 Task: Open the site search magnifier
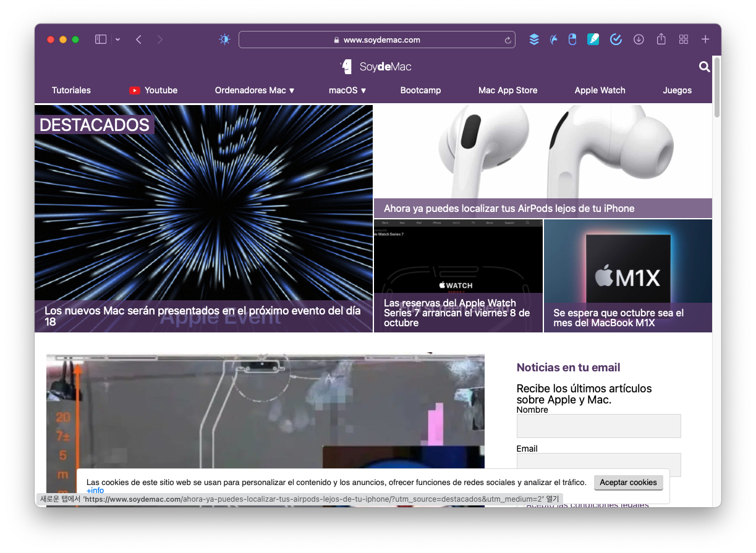pyautogui.click(x=705, y=67)
